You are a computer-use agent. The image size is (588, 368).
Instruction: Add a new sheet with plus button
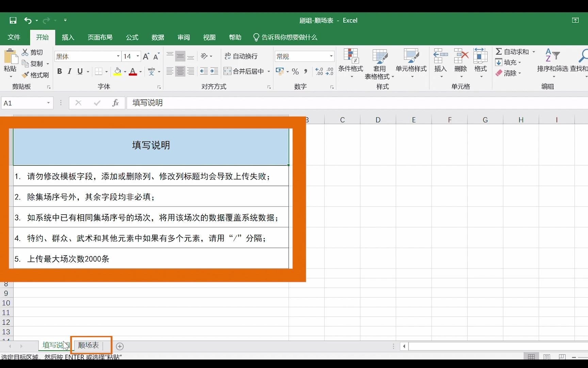(x=120, y=346)
